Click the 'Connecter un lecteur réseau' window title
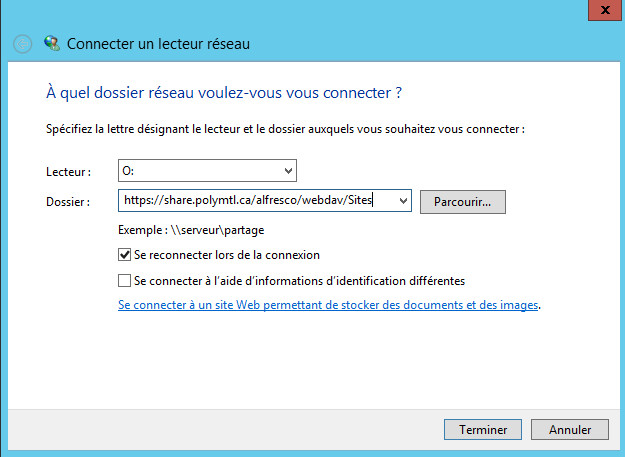 [x=158, y=44]
